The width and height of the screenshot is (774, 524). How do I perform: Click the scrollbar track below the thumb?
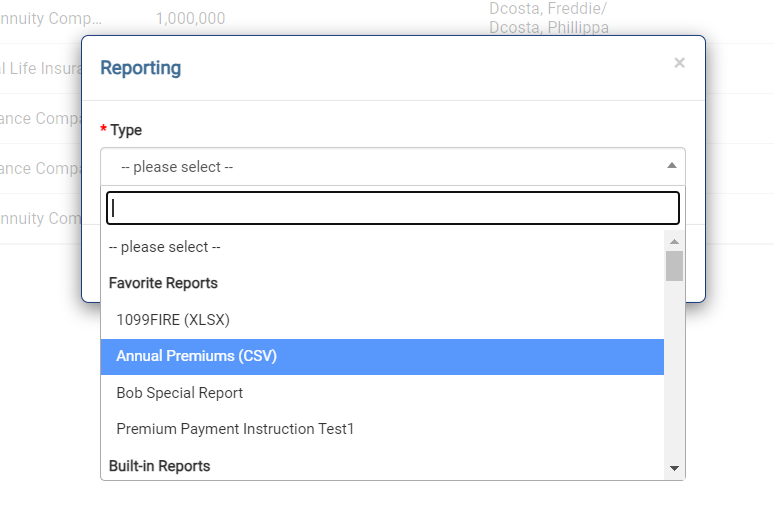tap(674, 380)
